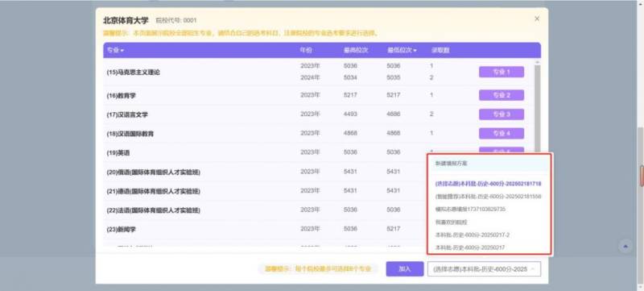This screenshot has width=644, height=291.
Task: Click the (21)德语 row name
Action: (x=153, y=191)
